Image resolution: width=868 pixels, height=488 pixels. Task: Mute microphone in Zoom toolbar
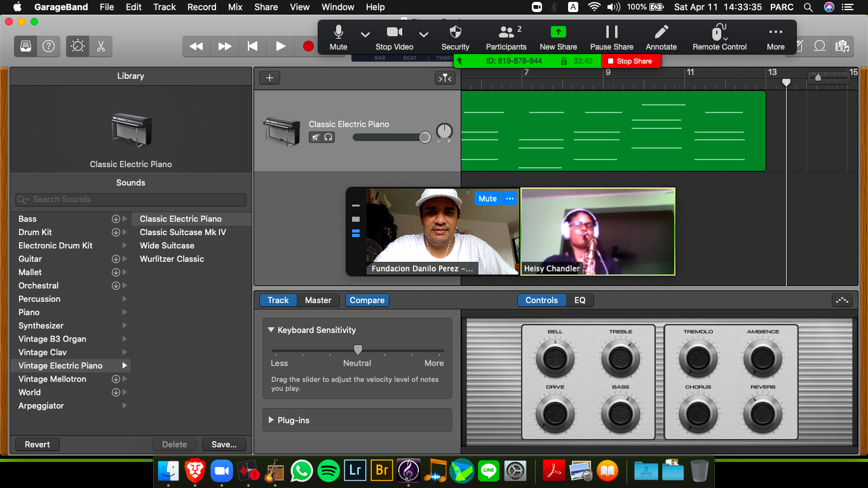[339, 38]
